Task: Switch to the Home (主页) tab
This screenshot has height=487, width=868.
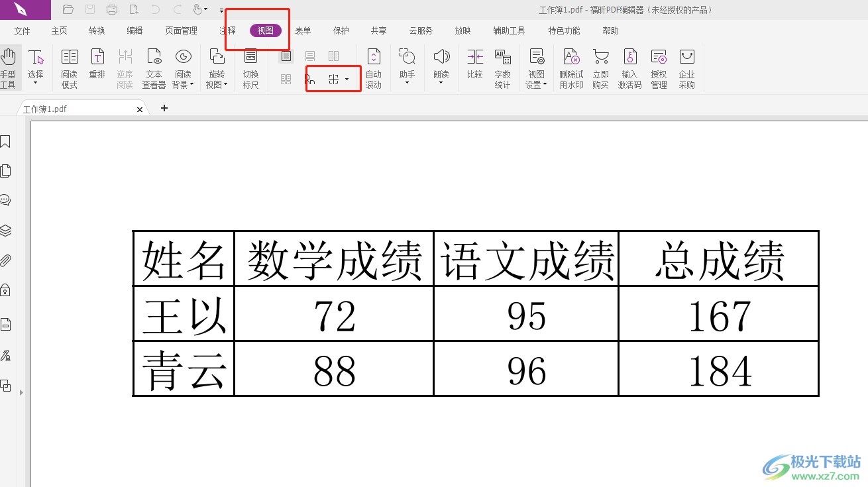Action: [60, 30]
